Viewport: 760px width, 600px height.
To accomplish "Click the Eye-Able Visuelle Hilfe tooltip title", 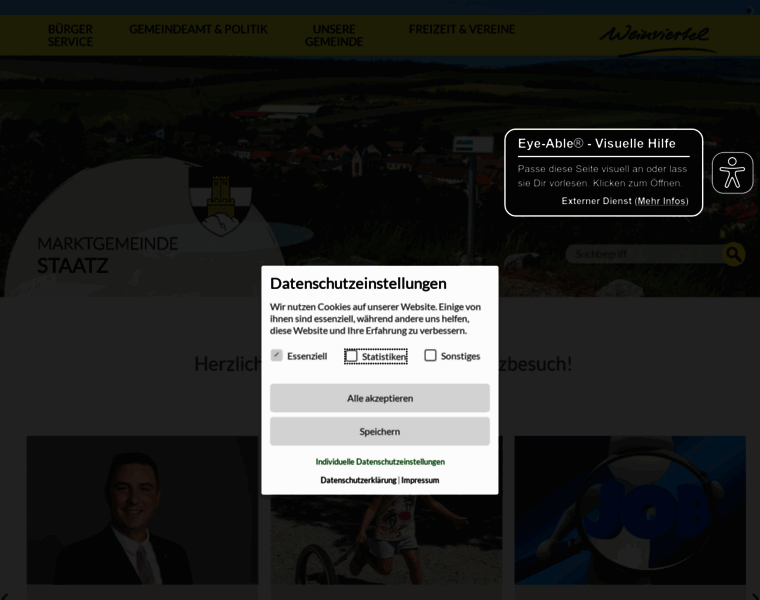I will tap(597, 143).
